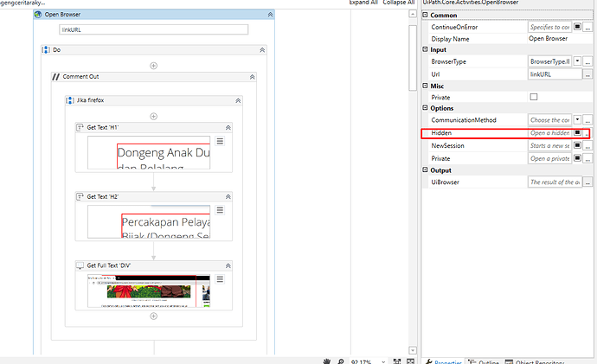Screen dimensions: 597x364
Task: Toggle the Hidden tri-state checkbox
Action: 578,132
